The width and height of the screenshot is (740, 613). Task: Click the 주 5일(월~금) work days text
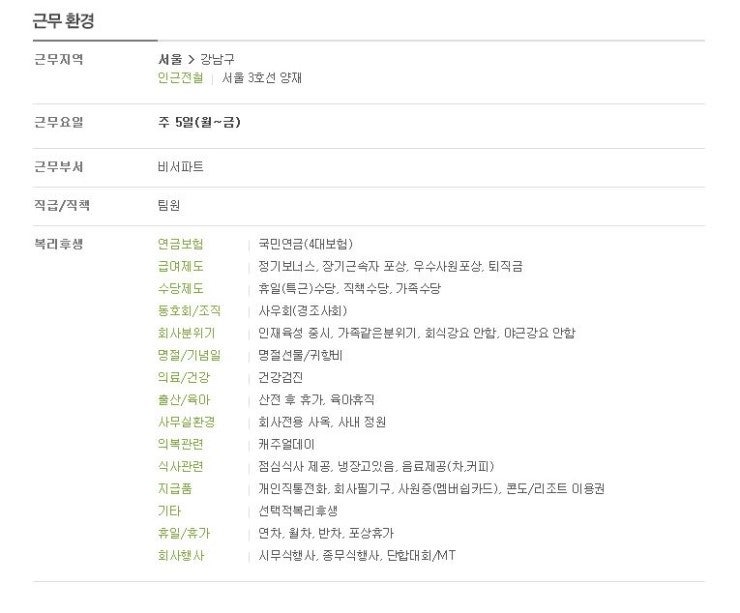(x=199, y=122)
